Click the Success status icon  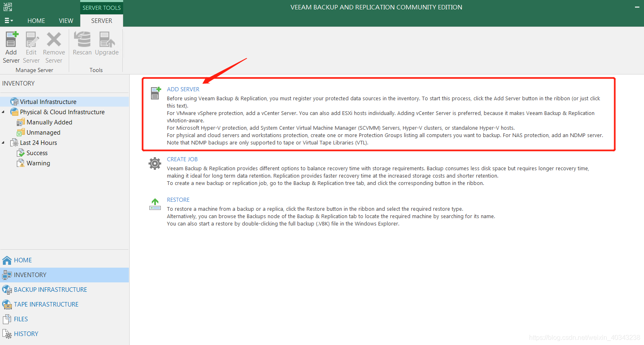(21, 153)
